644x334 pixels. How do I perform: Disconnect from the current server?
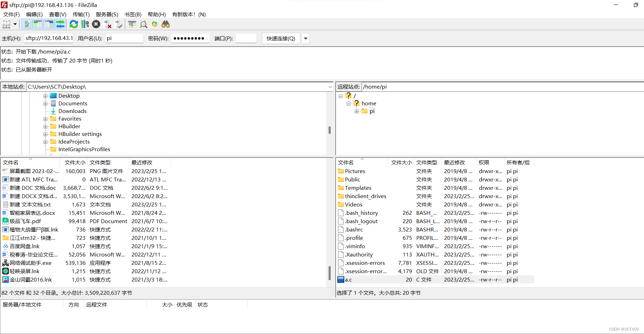point(108,24)
